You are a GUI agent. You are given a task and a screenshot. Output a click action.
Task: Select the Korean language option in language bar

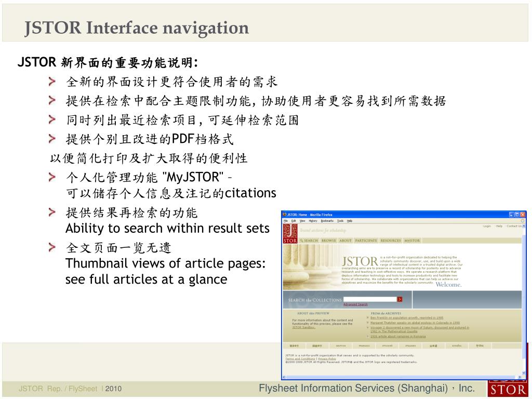(x=480, y=345)
